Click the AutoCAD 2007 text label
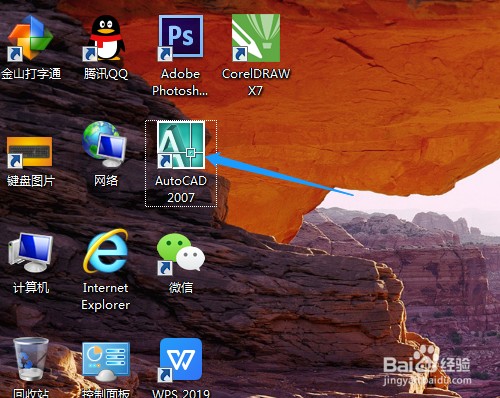Viewport: 500px width, 398px height. click(181, 189)
